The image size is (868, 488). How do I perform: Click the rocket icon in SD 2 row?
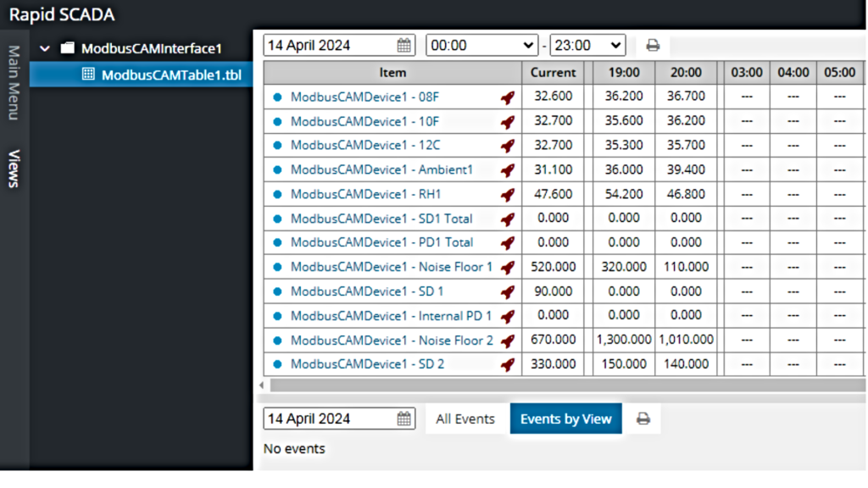click(508, 365)
